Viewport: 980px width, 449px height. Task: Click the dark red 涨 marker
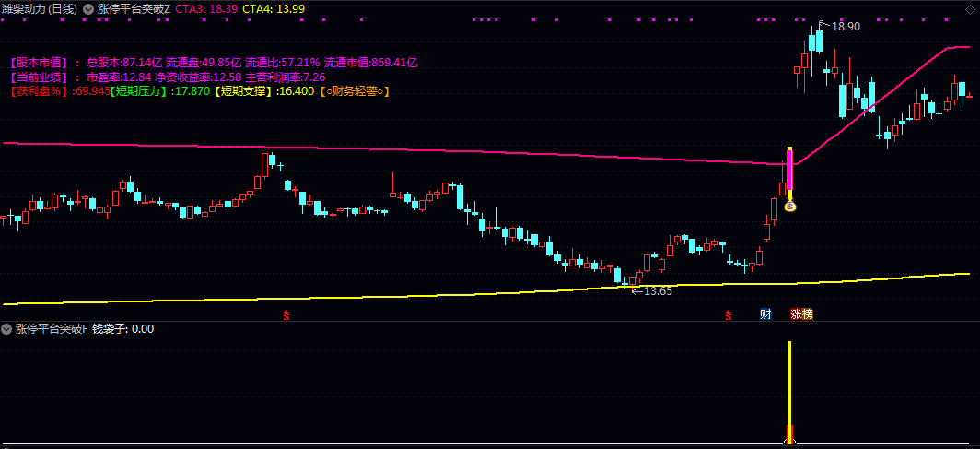796,314
